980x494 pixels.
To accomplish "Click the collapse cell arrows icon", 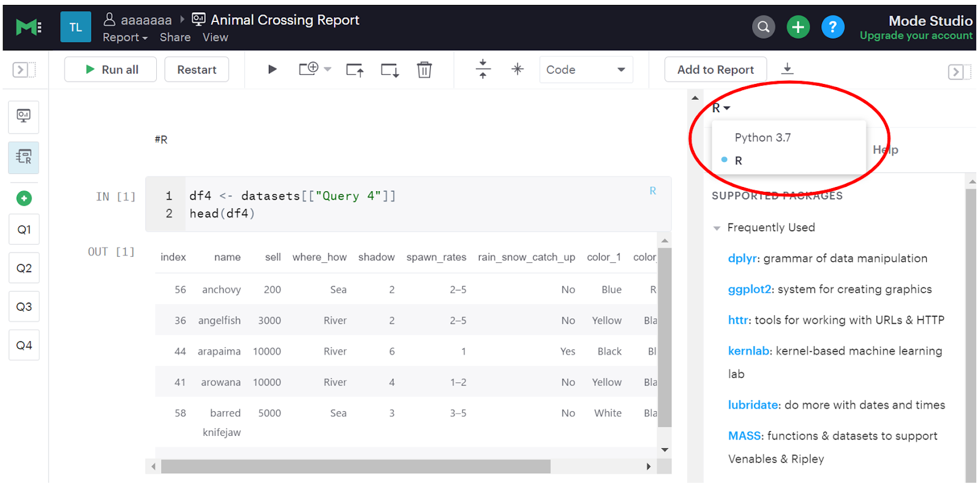I will click(x=483, y=69).
